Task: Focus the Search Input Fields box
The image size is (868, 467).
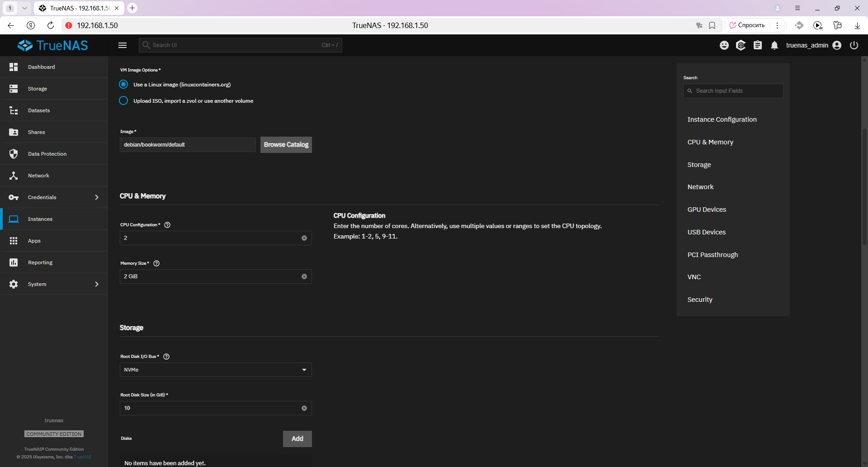Action: click(x=733, y=91)
